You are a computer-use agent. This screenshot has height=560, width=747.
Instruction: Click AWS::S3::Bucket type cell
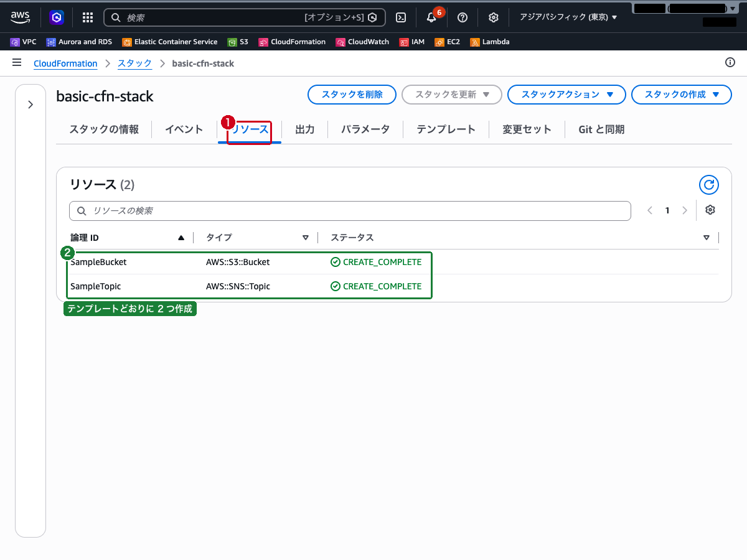pos(238,262)
